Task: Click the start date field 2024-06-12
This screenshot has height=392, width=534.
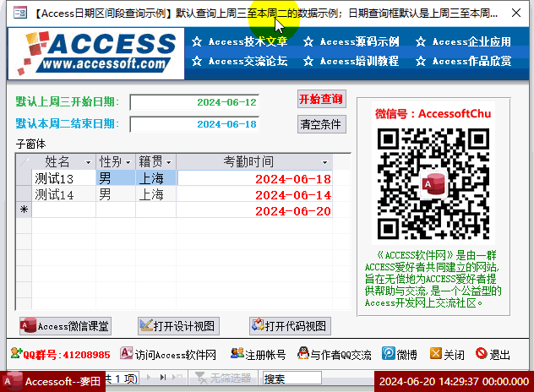Action: pyautogui.click(x=194, y=102)
